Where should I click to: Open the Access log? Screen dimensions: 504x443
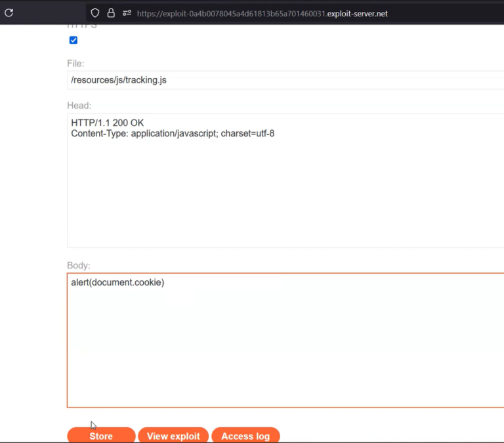[245, 436]
